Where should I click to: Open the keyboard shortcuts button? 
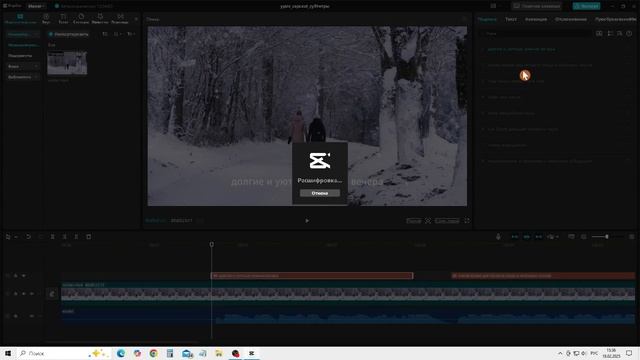[536, 6]
